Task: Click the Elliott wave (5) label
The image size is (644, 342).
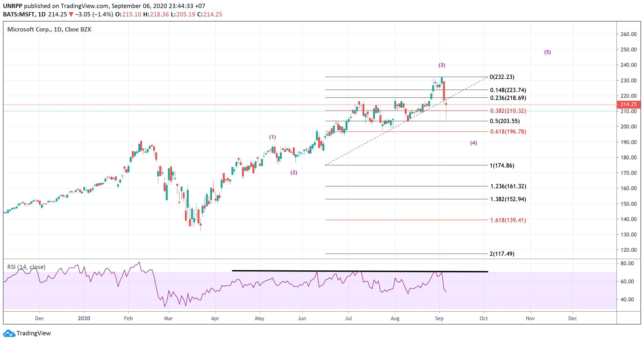Action: point(548,52)
